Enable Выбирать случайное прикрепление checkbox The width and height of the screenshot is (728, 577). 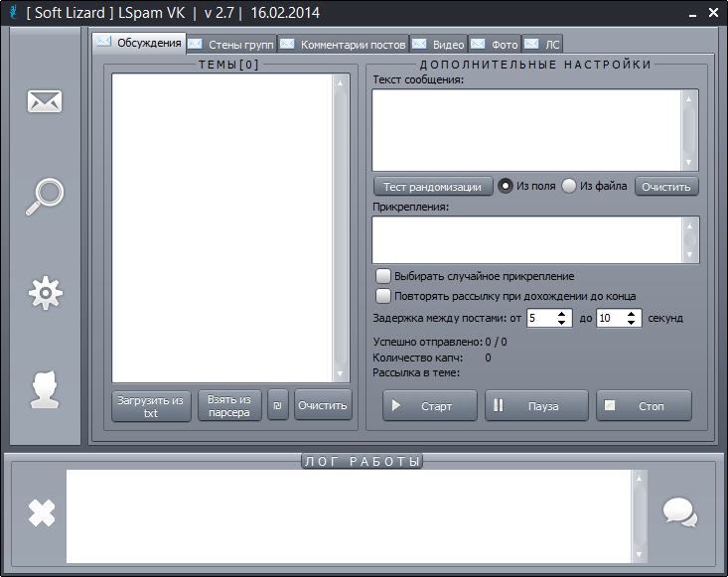pyautogui.click(x=383, y=276)
